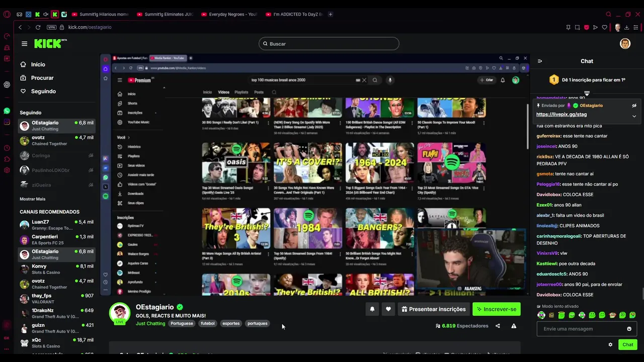Click the notification bell button
This screenshot has width=644, height=362.
[372, 309]
